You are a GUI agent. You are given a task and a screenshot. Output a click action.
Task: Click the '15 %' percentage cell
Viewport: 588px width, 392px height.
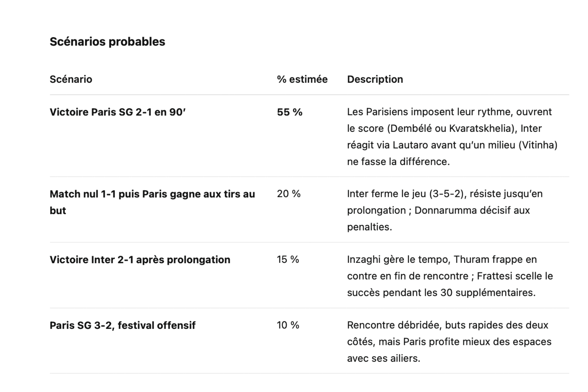point(288,259)
